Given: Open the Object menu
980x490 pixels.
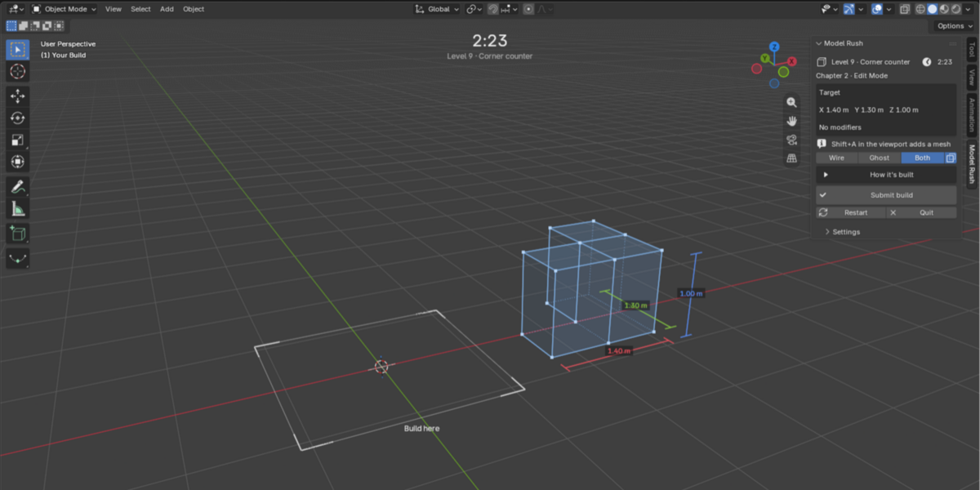Looking at the screenshot, I should 194,9.
